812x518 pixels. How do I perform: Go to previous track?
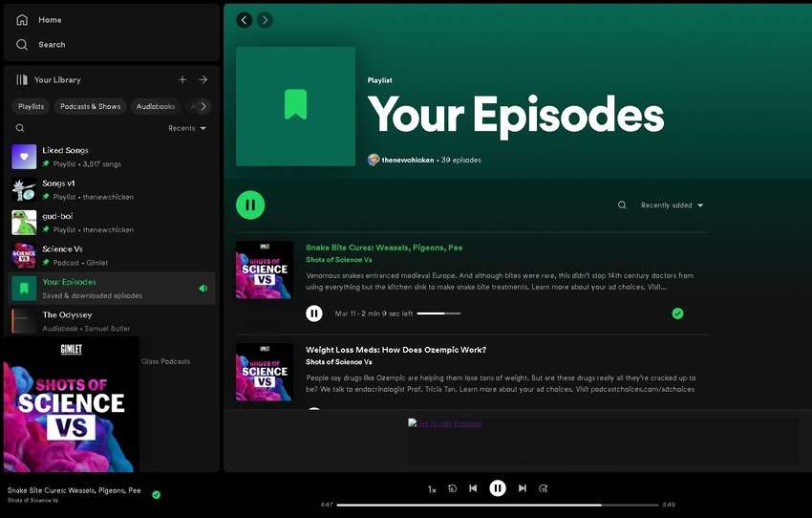pos(473,488)
